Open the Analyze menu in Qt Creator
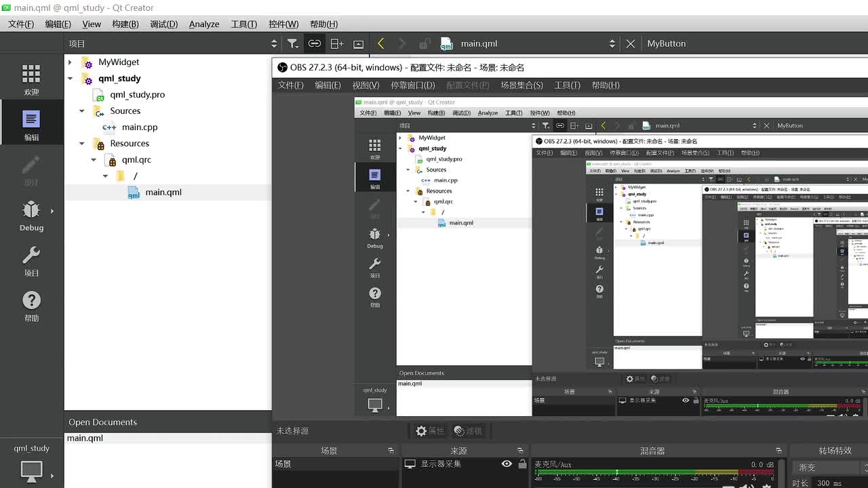 pos(204,24)
